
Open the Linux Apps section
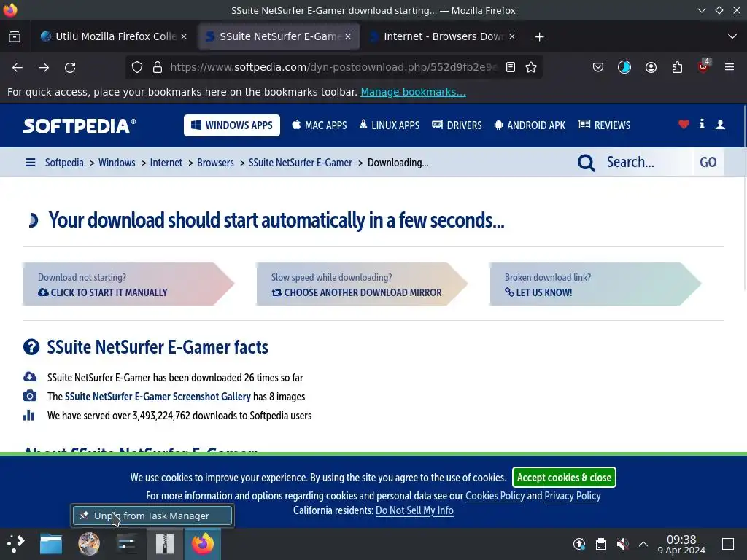pyautogui.click(x=390, y=125)
